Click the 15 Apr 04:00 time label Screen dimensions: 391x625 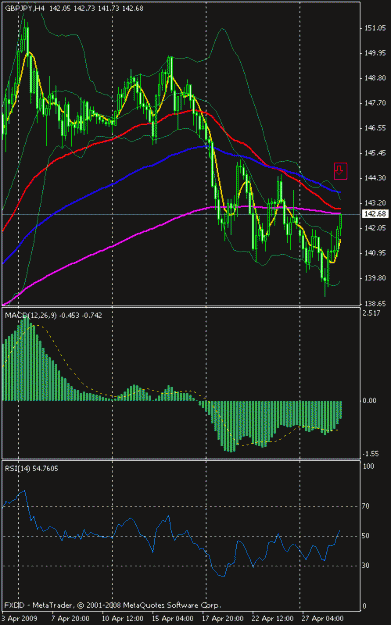coord(173,619)
